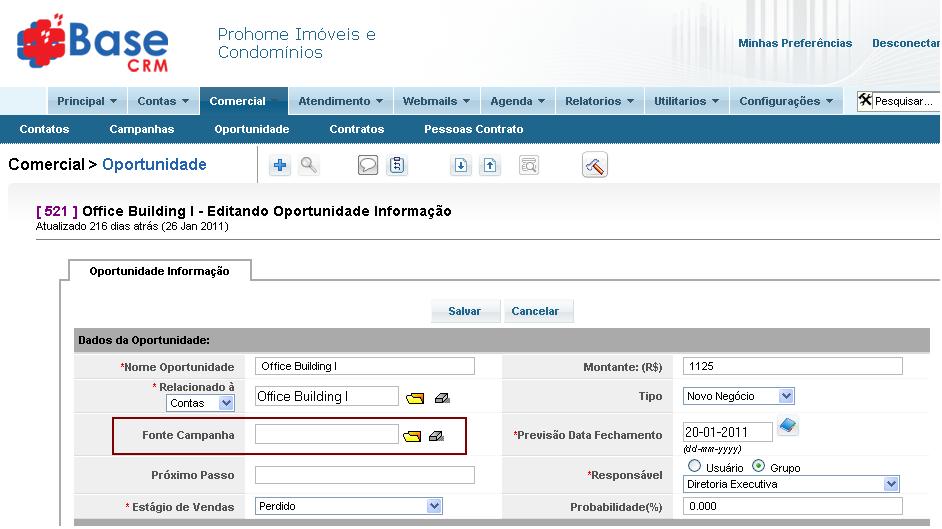Click the import down-arrow icon

461,166
